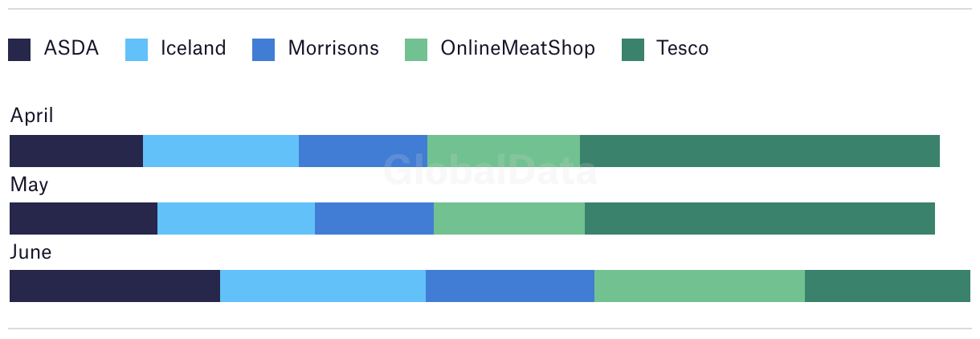Toggle the Tesco legend label
The width and height of the screenshot is (980, 339).
(683, 48)
